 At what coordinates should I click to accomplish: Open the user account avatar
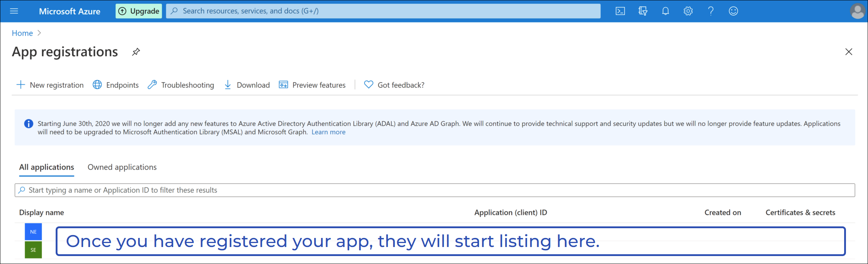[858, 11]
